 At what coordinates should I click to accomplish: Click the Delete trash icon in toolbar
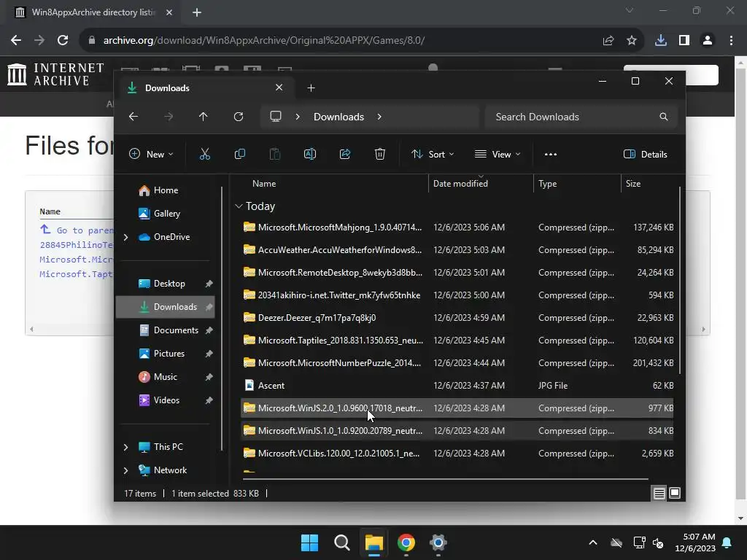379,154
